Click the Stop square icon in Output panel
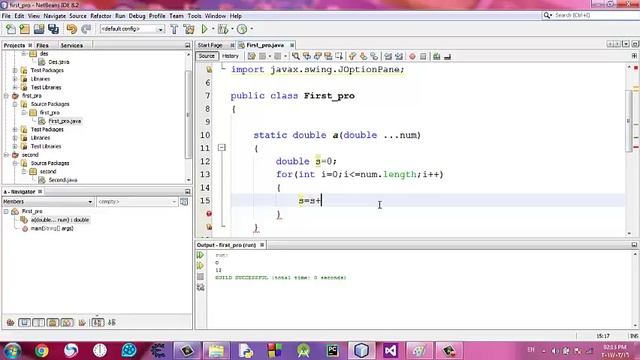Image resolution: width=640 pixels, height=360 pixels. tap(200, 277)
